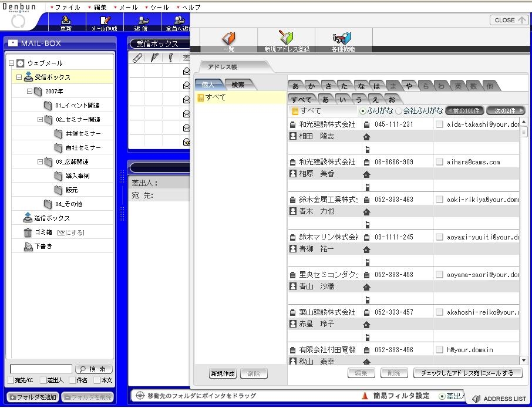Collapse the 03_広報関連 node

[40, 162]
